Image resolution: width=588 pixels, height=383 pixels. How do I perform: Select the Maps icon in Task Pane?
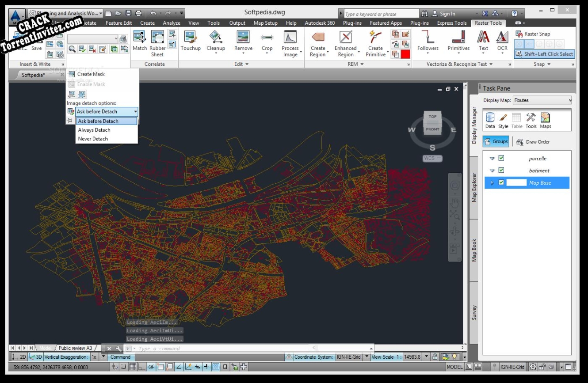point(546,118)
